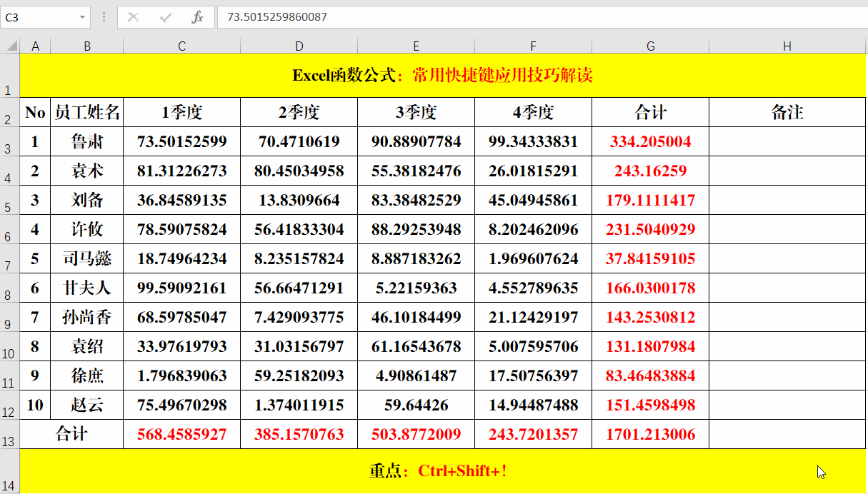Select cell with value 1.796839063
This screenshot has height=494, width=868.
tap(182, 375)
